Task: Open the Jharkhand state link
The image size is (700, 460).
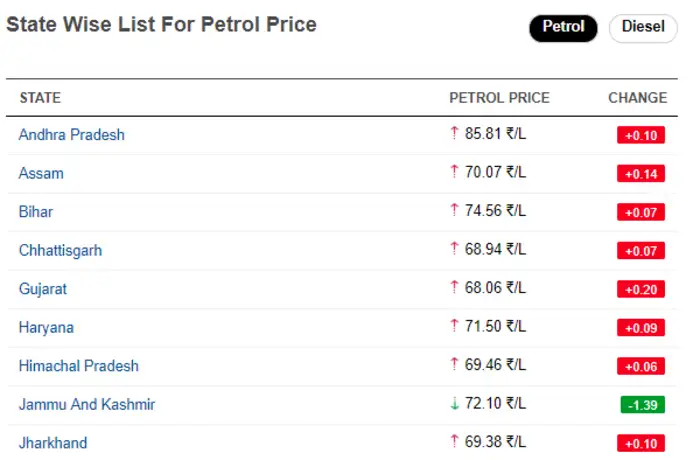Action: 53,443
